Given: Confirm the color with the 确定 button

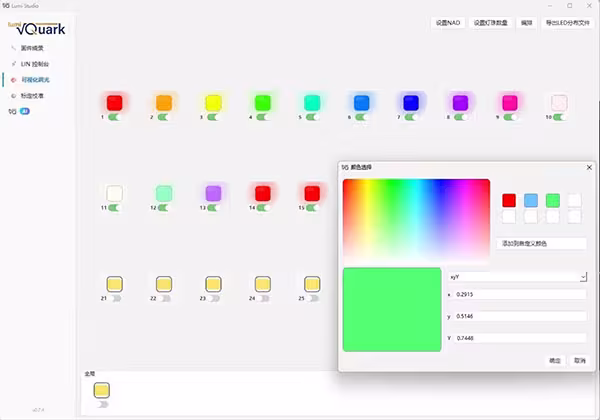Looking at the screenshot, I should point(555,360).
